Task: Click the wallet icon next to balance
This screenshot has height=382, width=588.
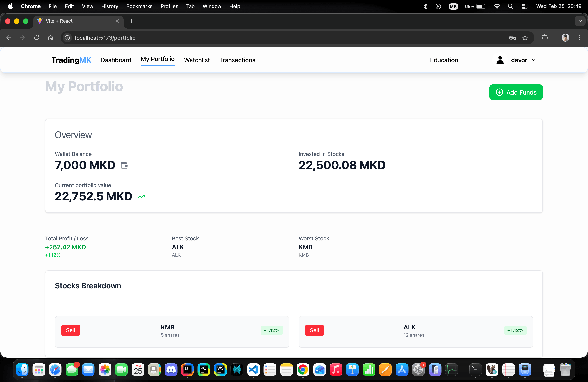Action: click(124, 165)
